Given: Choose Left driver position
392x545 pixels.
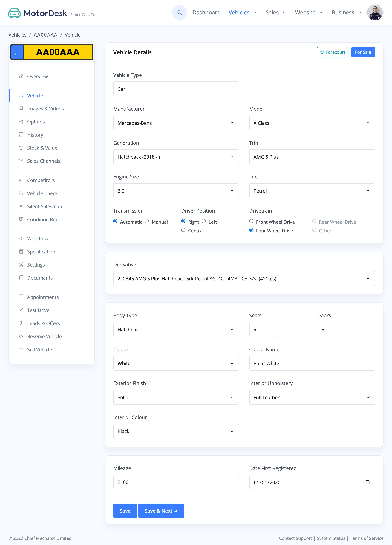Looking at the screenshot, I should (x=204, y=221).
